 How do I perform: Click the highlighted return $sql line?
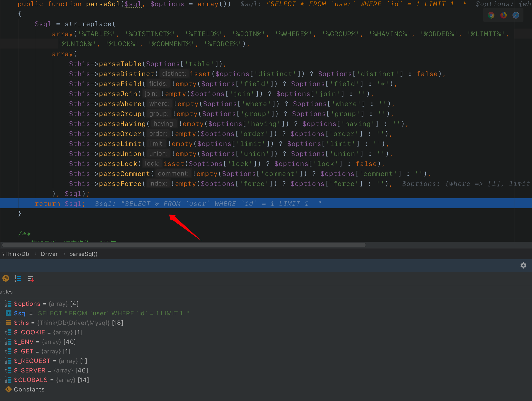pos(60,203)
